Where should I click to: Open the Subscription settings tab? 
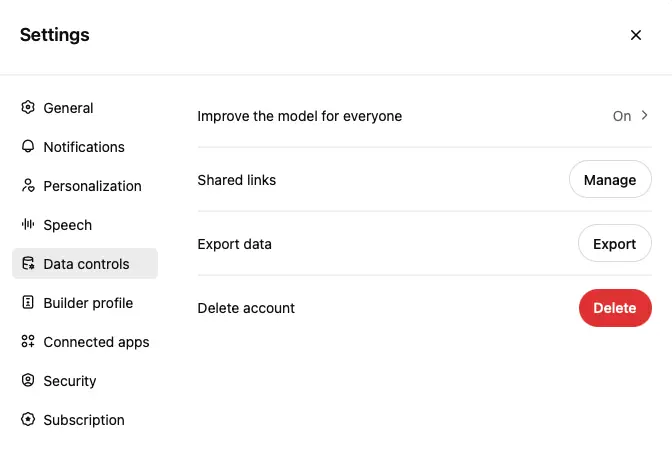pyautogui.click(x=84, y=420)
